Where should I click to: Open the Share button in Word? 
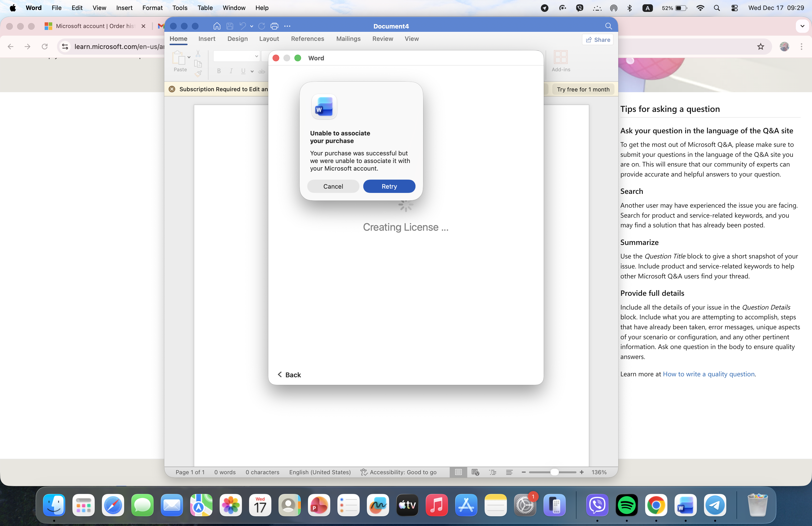(x=598, y=40)
